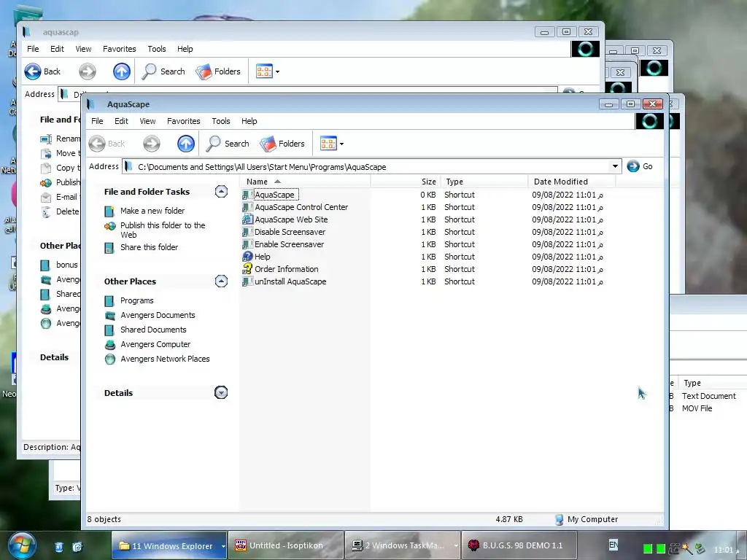Select AquaScape shortcut icon in file list

tap(247, 195)
